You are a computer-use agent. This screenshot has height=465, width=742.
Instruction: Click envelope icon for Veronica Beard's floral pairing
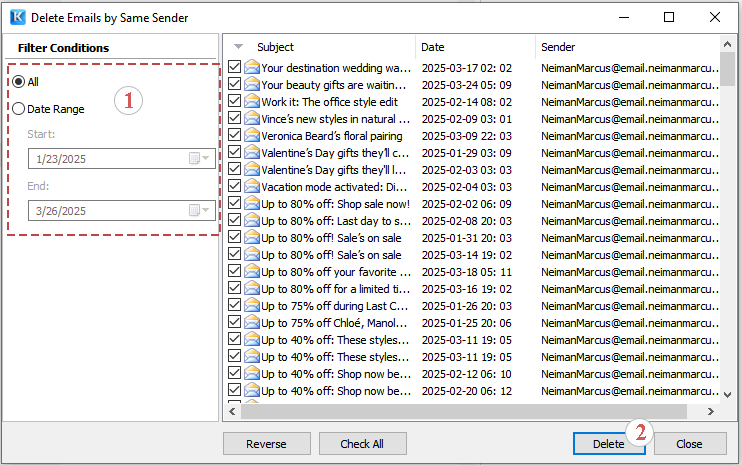(x=252, y=136)
